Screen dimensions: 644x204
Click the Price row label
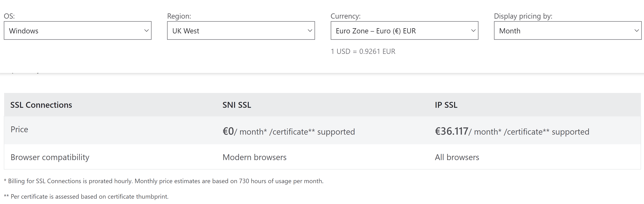19,129
